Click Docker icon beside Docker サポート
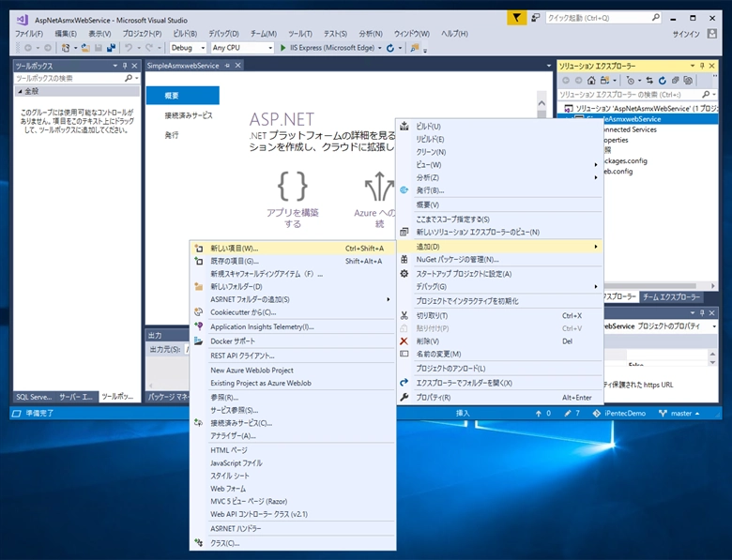 (198, 341)
